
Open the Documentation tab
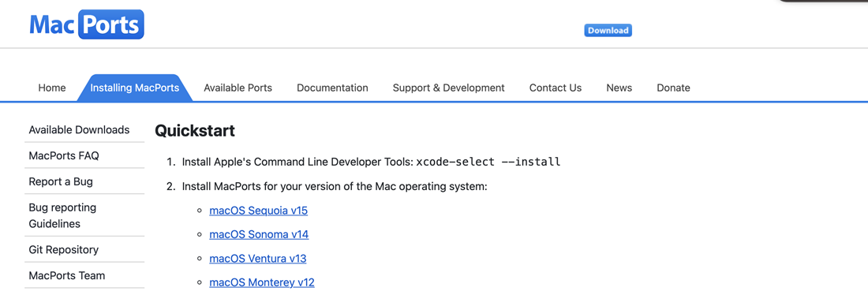332,88
